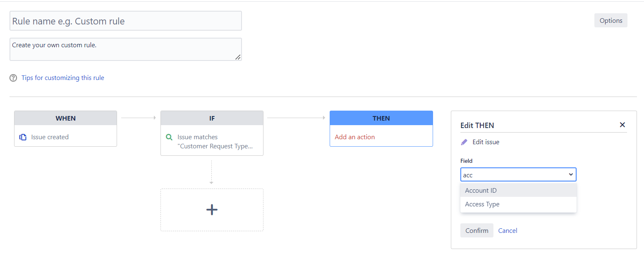Click the plus icon below the IF condition
Viewport: 644px width, 254px height.
click(x=212, y=210)
